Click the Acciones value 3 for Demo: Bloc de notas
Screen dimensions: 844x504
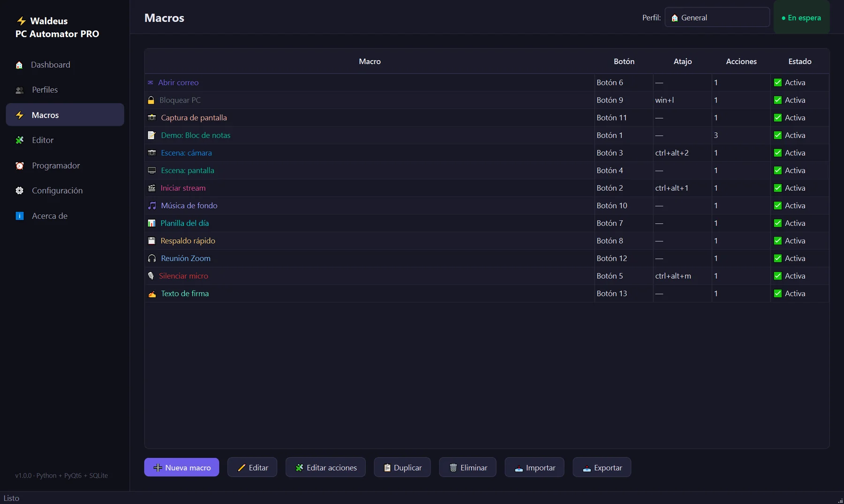741,135
